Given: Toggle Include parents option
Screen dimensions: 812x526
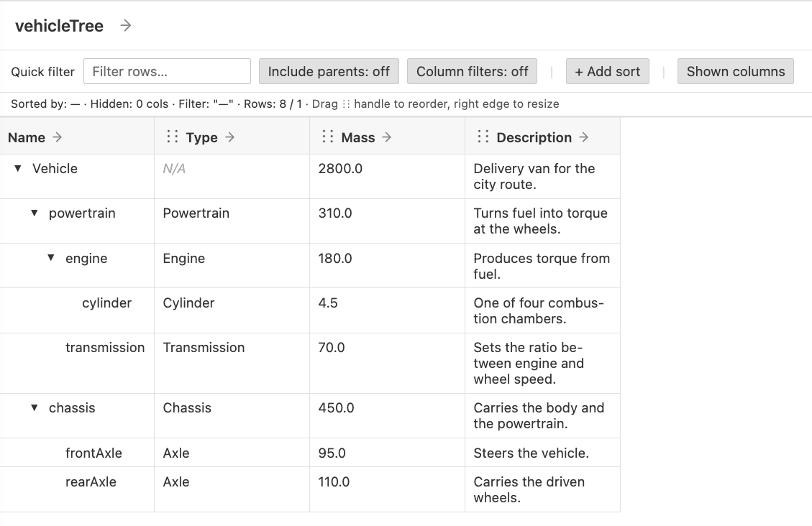Looking at the screenshot, I should click(x=329, y=71).
